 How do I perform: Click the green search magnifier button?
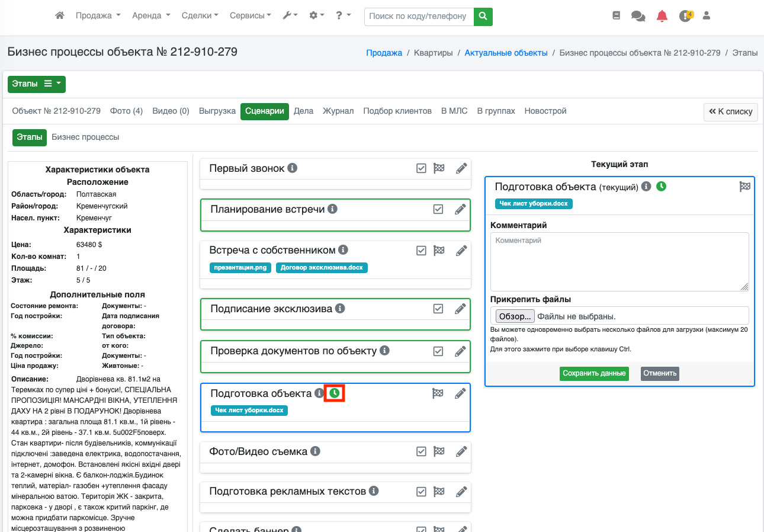click(x=483, y=16)
